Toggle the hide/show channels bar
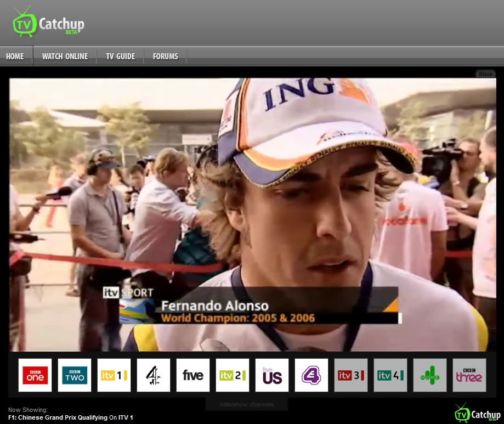Screen dimensions: 504x424 [247, 405]
